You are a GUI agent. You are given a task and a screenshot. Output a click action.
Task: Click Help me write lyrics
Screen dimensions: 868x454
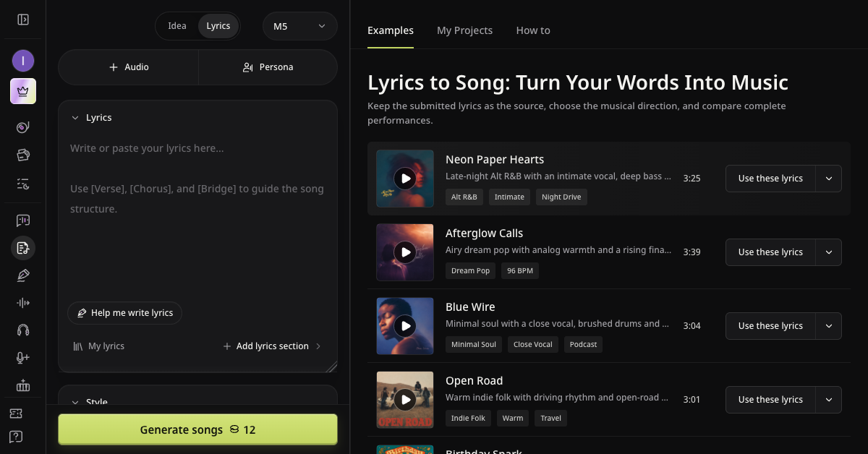coord(125,313)
